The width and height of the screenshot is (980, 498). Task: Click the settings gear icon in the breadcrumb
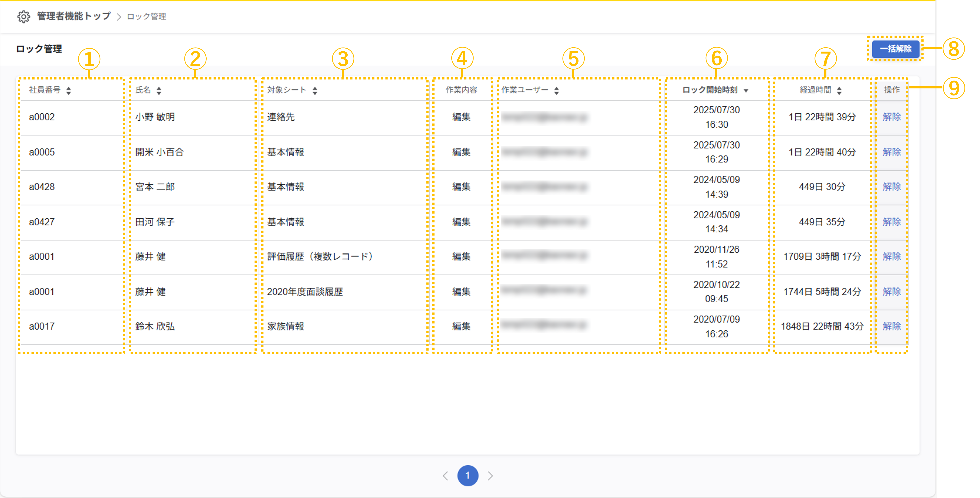(23, 17)
